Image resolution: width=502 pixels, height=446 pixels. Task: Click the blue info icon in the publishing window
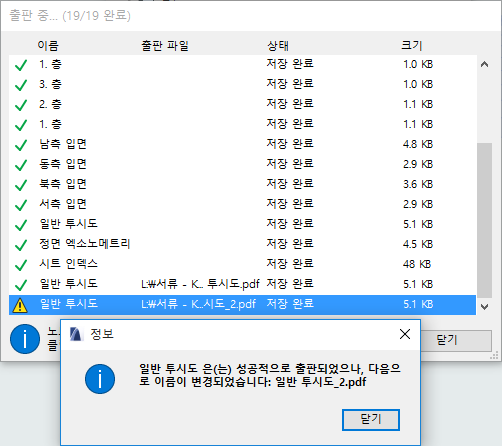tap(25, 339)
